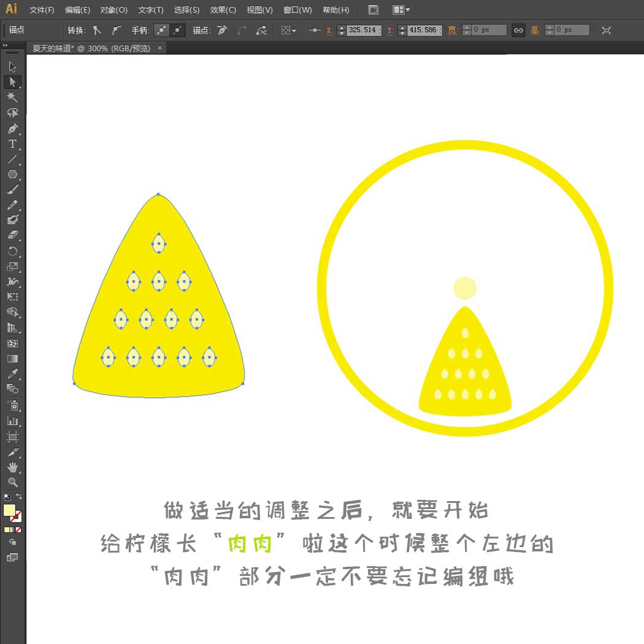Convert selected anchor points to smooth

pos(117,31)
